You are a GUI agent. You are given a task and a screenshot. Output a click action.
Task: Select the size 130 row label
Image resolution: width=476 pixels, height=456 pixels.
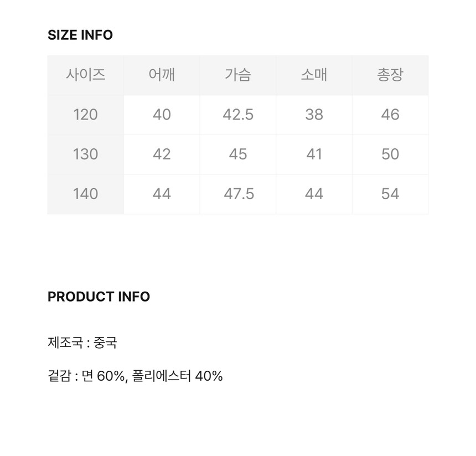click(x=86, y=154)
